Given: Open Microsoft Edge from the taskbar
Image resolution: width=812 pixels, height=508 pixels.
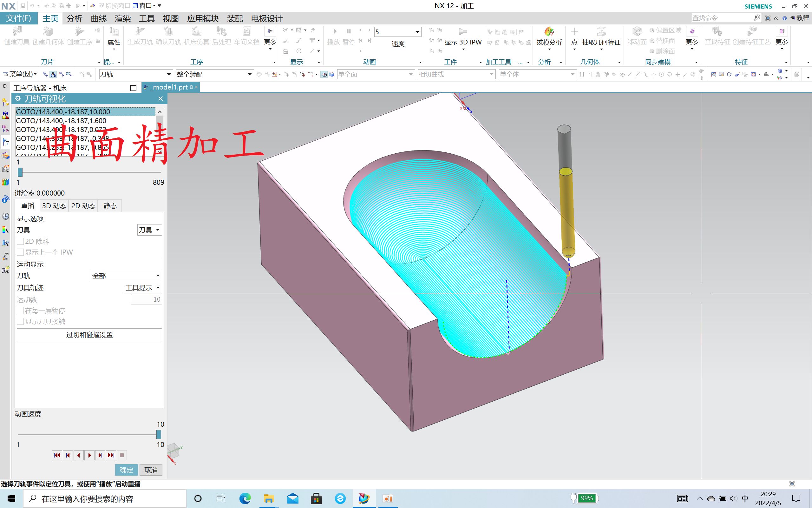Looking at the screenshot, I should tap(245, 498).
